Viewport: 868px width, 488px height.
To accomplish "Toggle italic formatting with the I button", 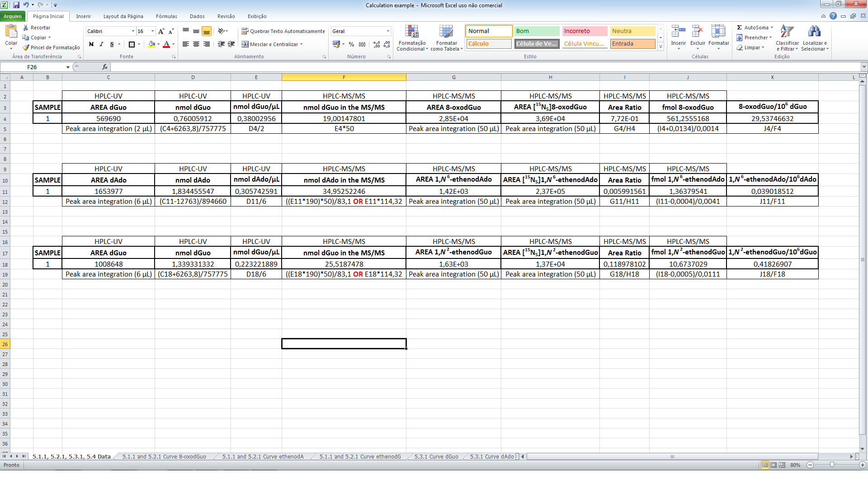I will [101, 44].
